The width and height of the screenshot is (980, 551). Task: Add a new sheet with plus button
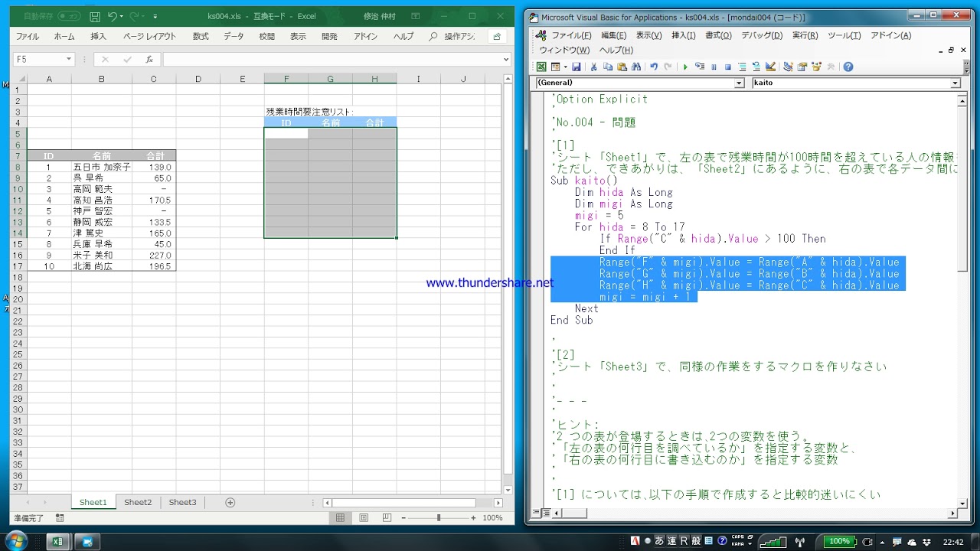(230, 503)
